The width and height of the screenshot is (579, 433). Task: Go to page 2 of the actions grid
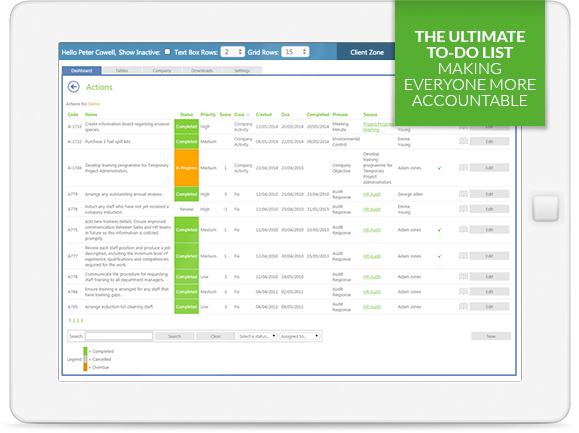(74, 320)
